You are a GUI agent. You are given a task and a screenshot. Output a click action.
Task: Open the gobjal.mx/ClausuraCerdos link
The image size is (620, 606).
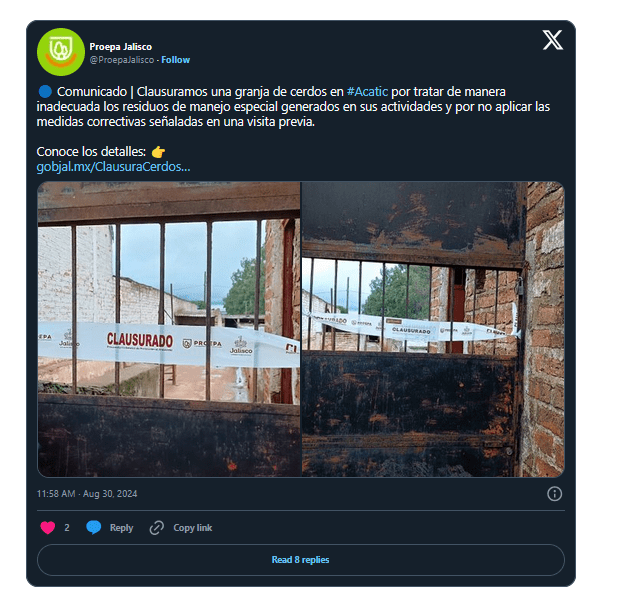pyautogui.click(x=113, y=166)
